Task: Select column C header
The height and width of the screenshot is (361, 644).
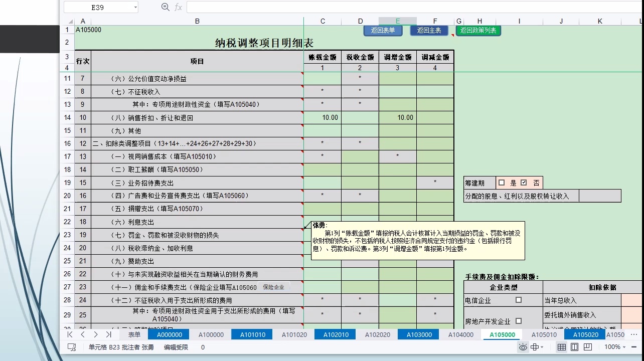Action: tap(323, 21)
